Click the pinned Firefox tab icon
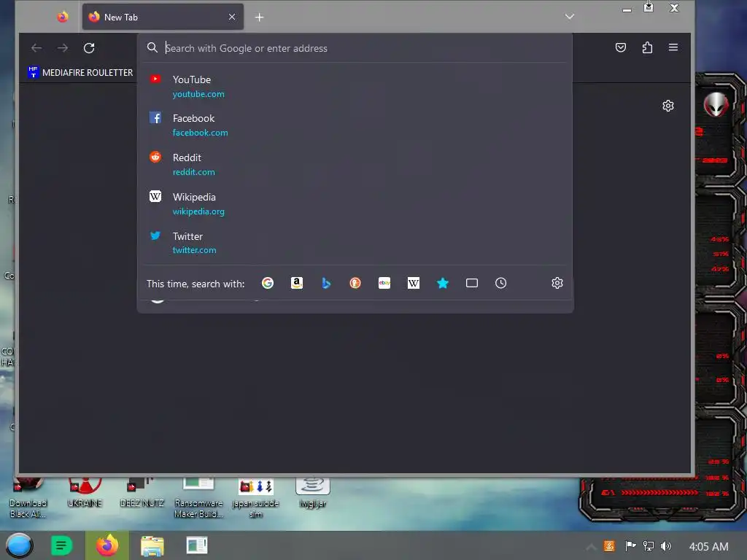 click(x=63, y=17)
